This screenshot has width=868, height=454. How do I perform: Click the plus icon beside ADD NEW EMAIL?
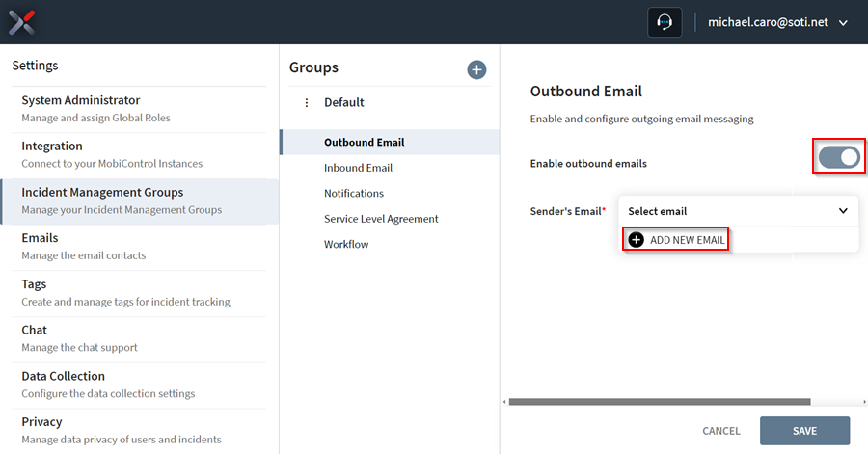(x=637, y=239)
